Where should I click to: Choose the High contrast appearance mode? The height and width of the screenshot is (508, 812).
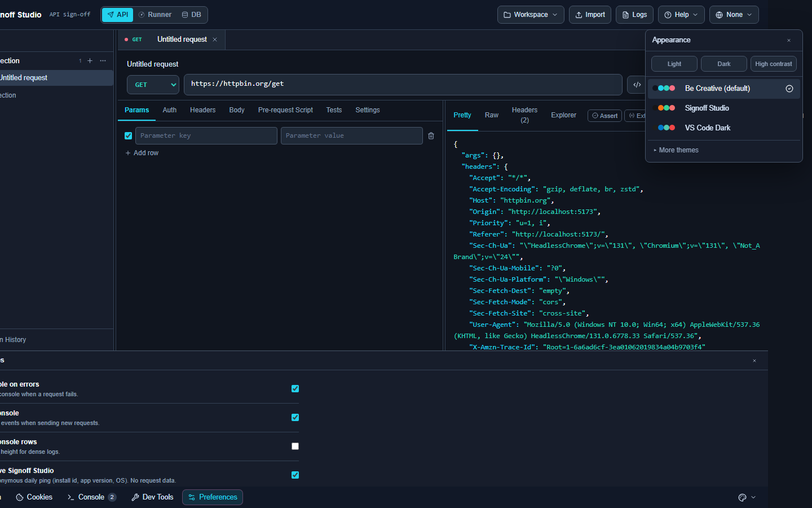(774, 64)
